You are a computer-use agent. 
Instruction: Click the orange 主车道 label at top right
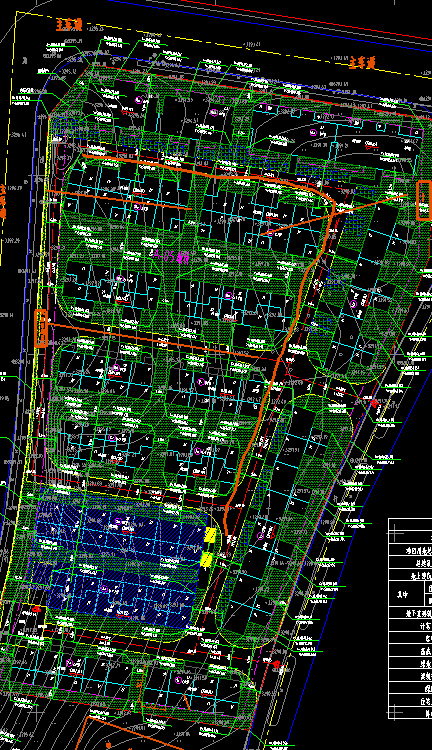[363, 62]
